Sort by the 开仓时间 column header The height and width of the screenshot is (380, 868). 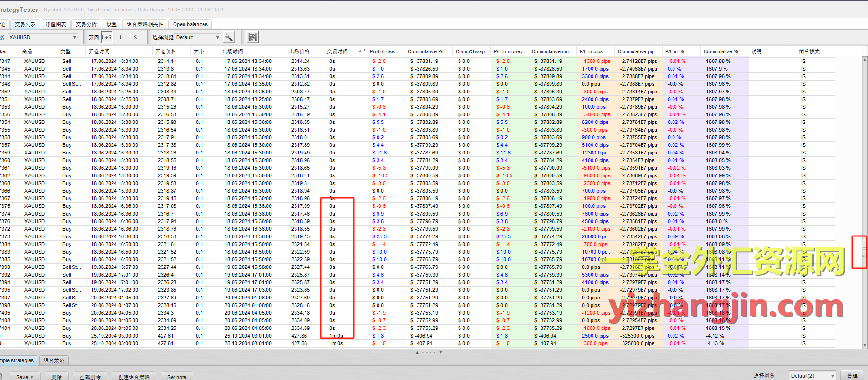119,51
